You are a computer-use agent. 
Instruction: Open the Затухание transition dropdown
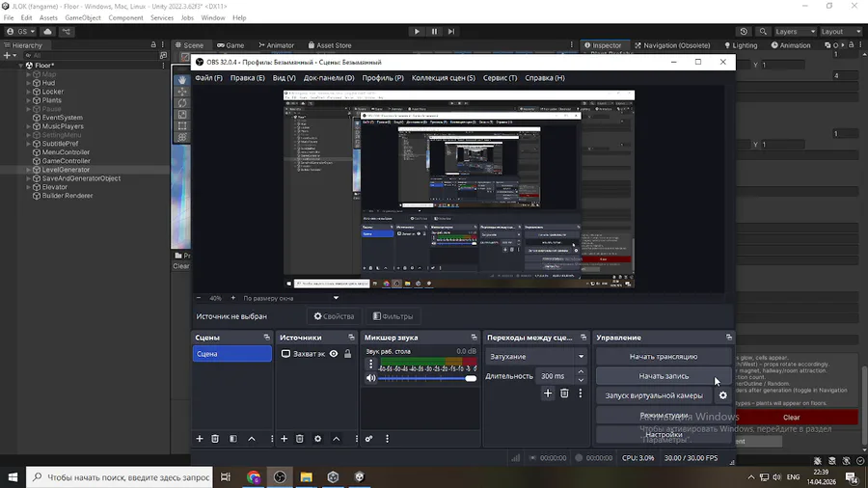tap(536, 357)
